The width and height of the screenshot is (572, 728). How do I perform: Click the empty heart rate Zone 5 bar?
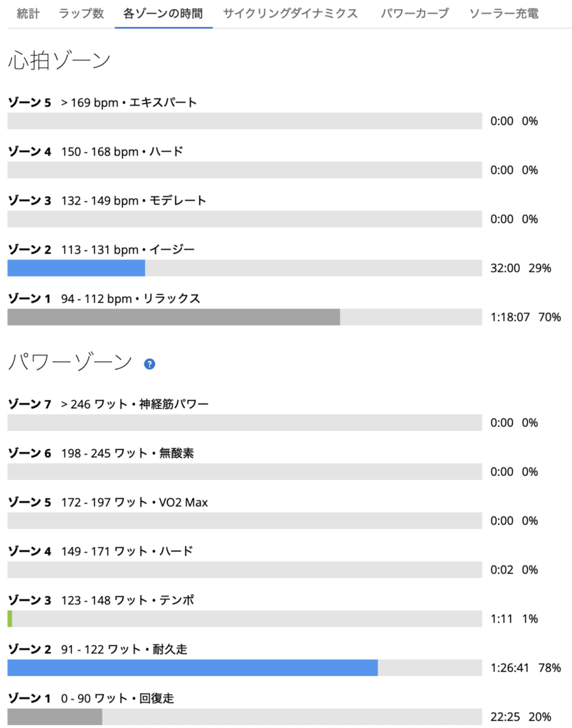coord(245,121)
